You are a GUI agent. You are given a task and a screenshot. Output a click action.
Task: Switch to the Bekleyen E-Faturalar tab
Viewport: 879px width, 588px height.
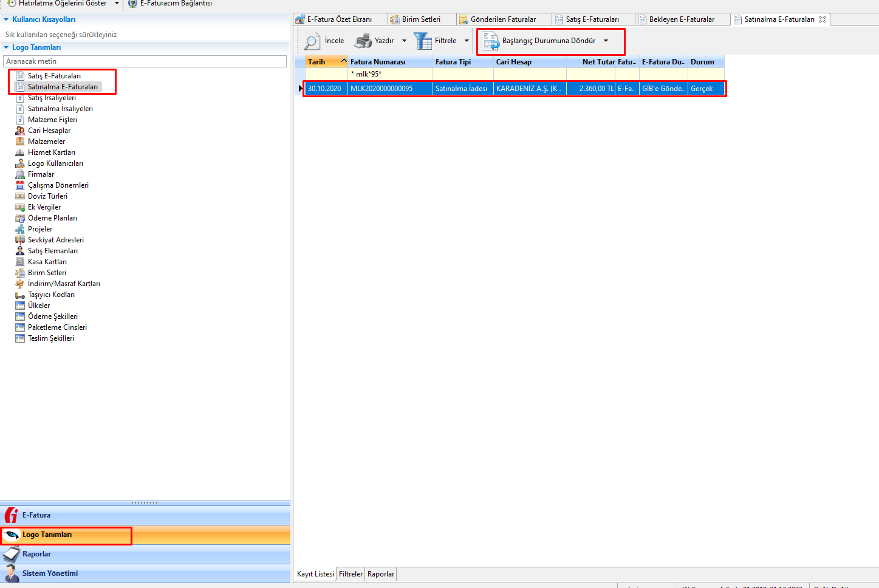(682, 19)
